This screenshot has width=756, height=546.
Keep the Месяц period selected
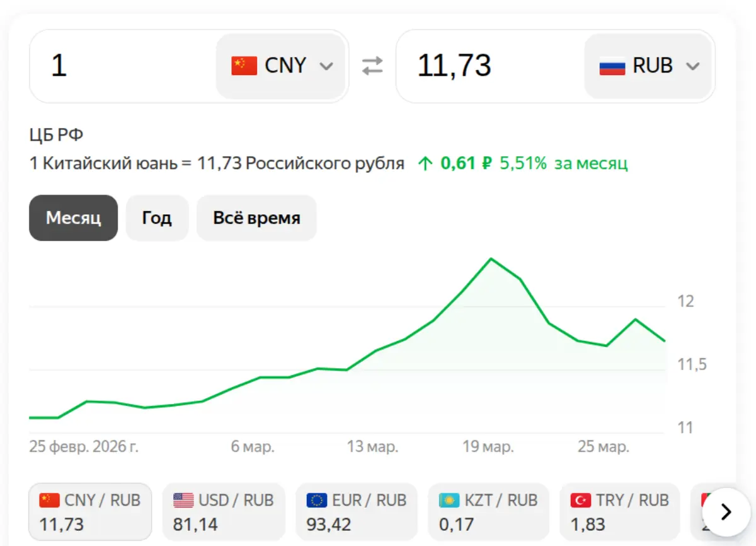point(73,218)
